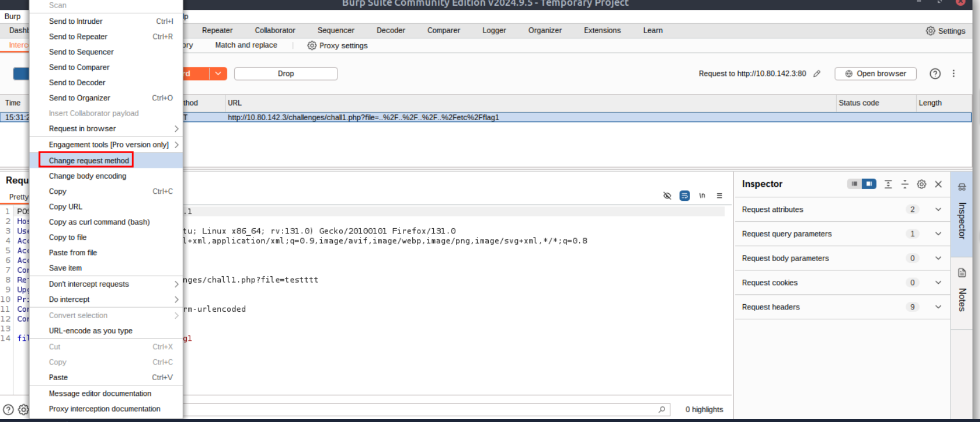The height and width of the screenshot is (422, 980).
Task: Click Open browser button
Action: pos(875,74)
